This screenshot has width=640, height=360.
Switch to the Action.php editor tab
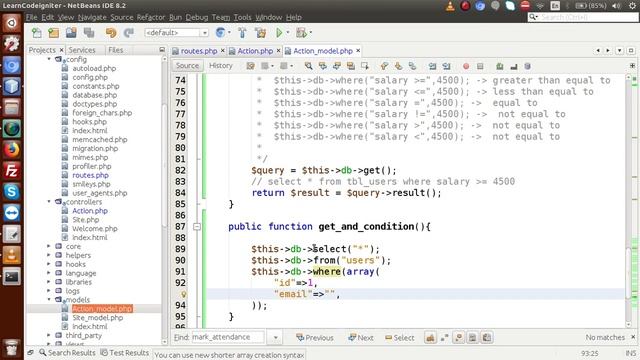click(255, 51)
